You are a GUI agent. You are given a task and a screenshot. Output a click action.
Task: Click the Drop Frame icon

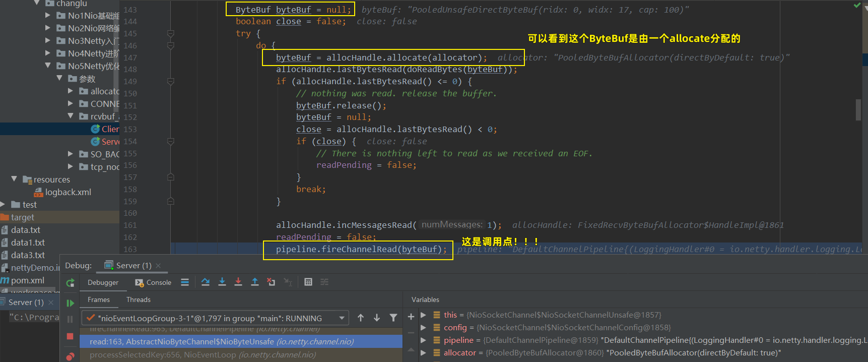[x=271, y=282]
